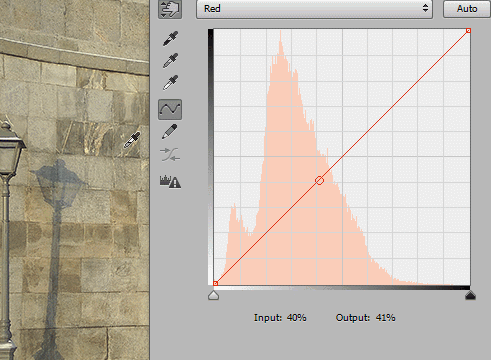Click the vertical gradient bar beside the graph

[211, 157]
